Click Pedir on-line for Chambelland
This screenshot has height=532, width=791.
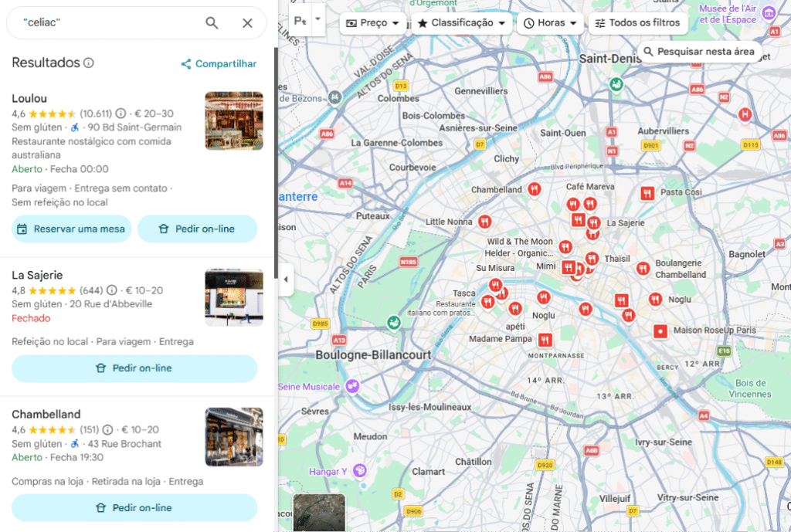pyautogui.click(x=134, y=508)
